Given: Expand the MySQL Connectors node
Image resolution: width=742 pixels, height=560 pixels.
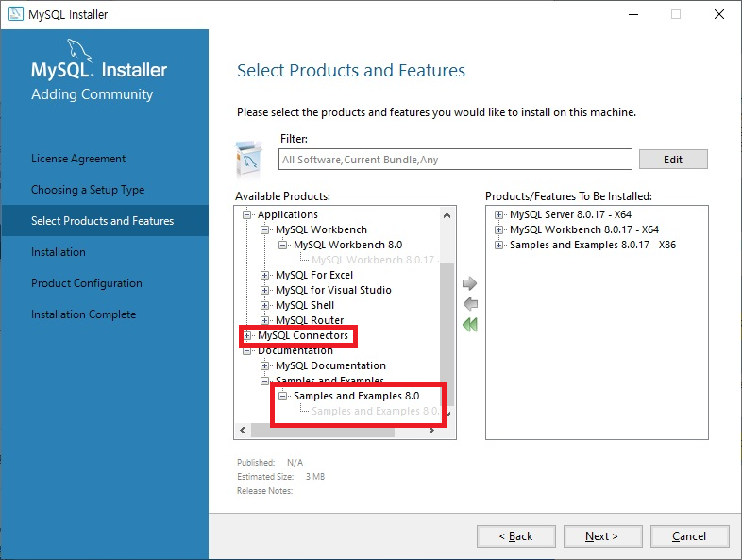Looking at the screenshot, I should [246, 335].
